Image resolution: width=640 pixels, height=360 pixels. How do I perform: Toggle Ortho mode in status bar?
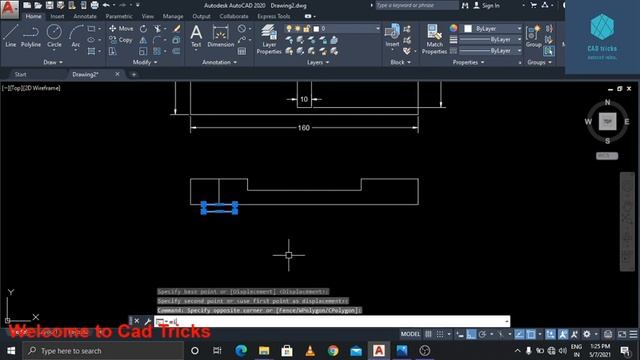pyautogui.click(x=471, y=334)
